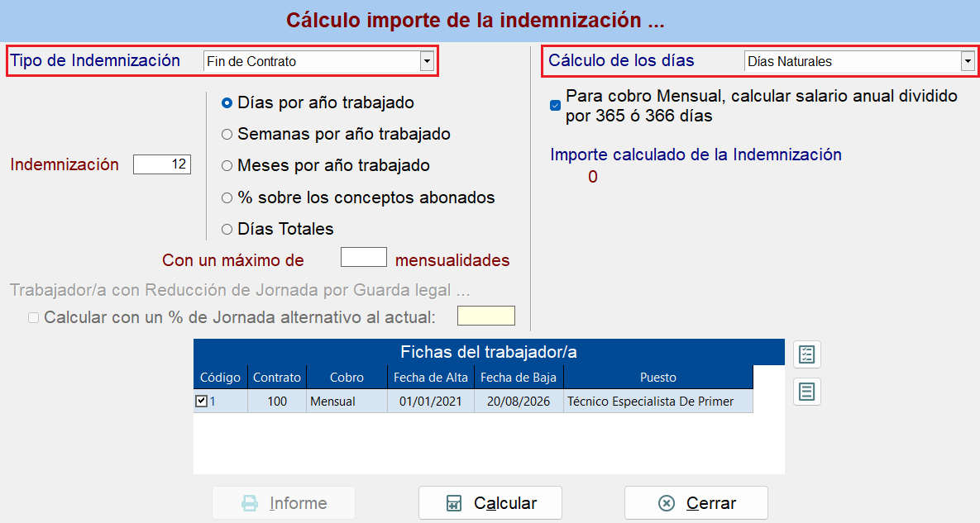The height and width of the screenshot is (523, 980).
Task: Uncheck salario anual dividido por 365 checkbox
Action: (x=555, y=106)
